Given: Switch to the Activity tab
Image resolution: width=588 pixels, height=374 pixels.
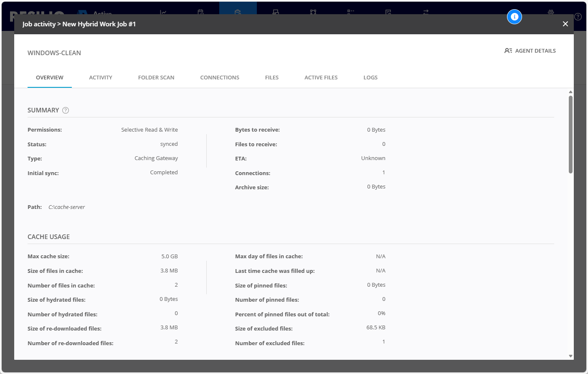Looking at the screenshot, I should (101, 78).
